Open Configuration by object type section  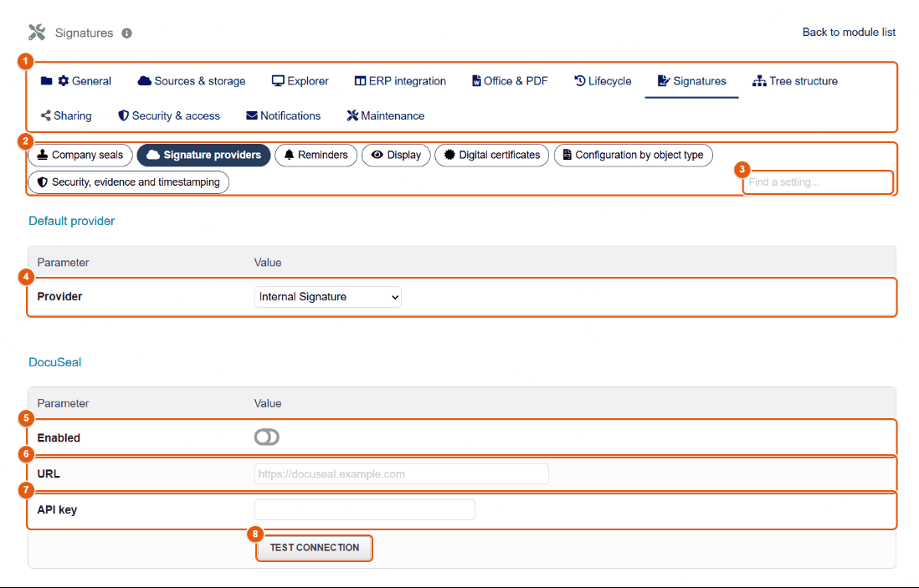[633, 156]
